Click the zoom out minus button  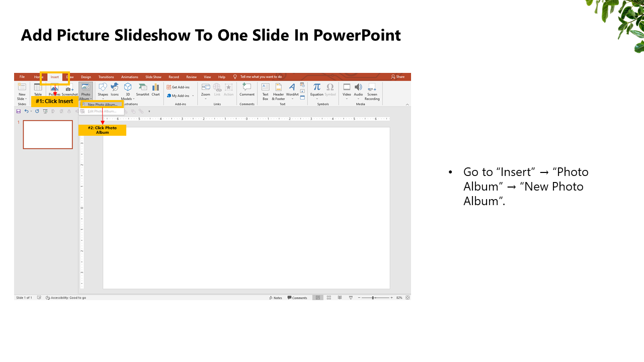point(359,298)
